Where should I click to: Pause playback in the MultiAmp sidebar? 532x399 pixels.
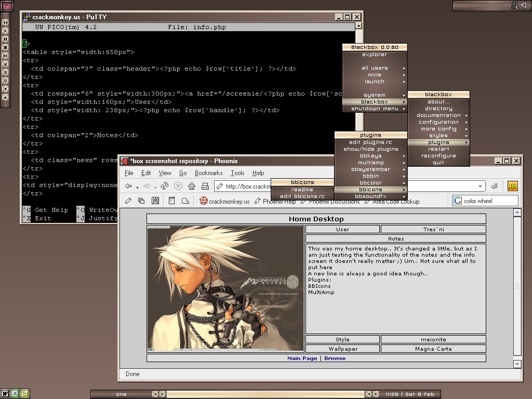pyautogui.click(x=6, y=39)
